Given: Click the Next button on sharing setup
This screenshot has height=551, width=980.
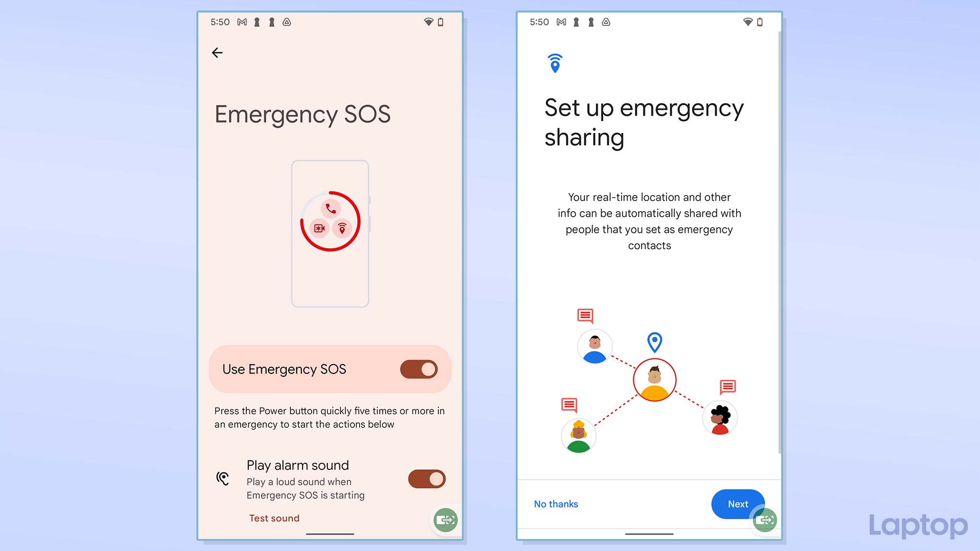Looking at the screenshot, I should 738,503.
